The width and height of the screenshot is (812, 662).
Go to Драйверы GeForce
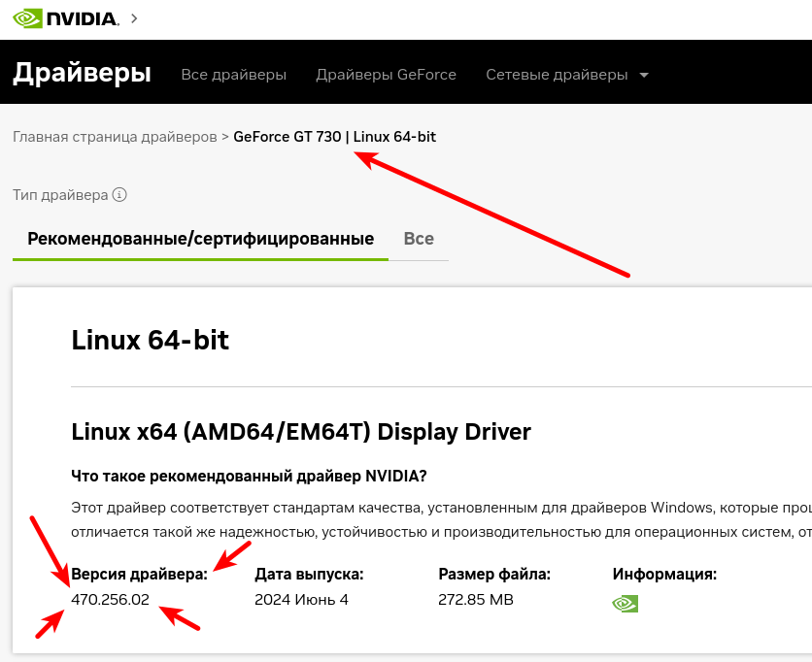tap(386, 75)
